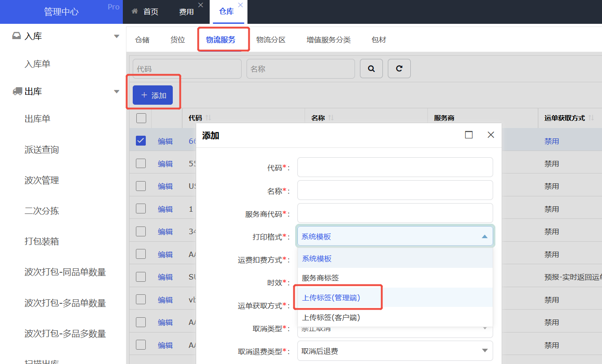The image size is (602, 364).
Task: Focus the 名称 search field
Action: pyautogui.click(x=301, y=69)
